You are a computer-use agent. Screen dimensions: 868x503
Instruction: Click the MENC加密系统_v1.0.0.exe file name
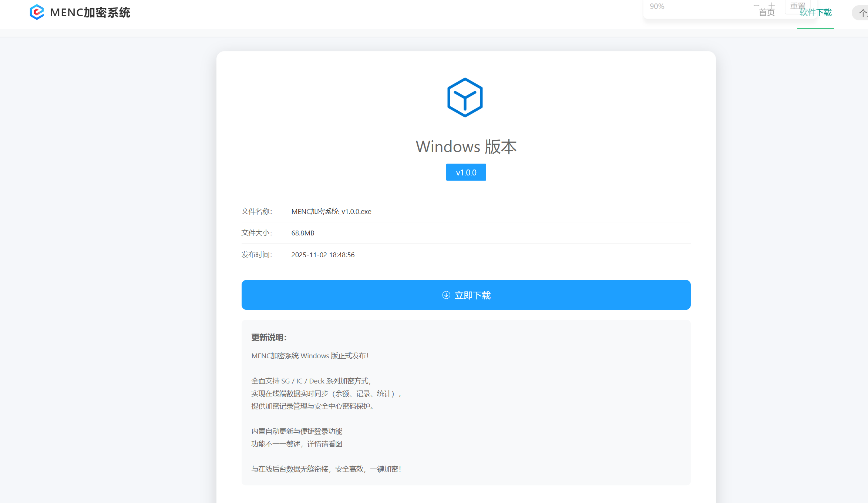(331, 212)
